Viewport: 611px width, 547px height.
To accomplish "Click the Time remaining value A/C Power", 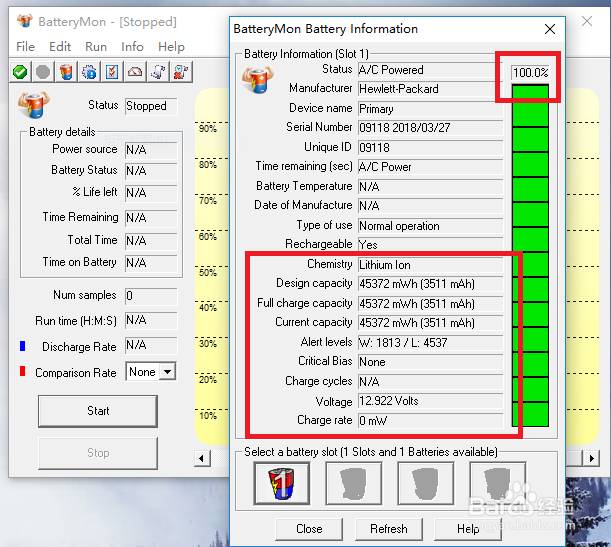I will pos(431,167).
